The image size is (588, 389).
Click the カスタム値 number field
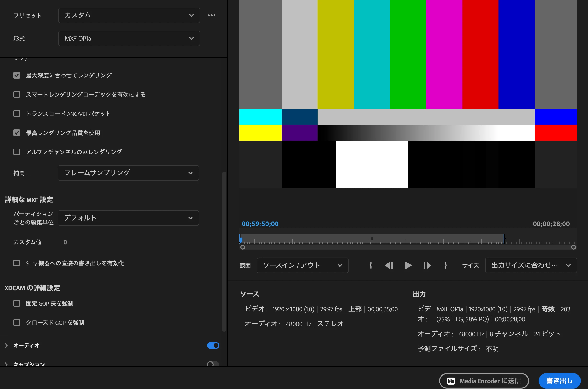(x=65, y=242)
